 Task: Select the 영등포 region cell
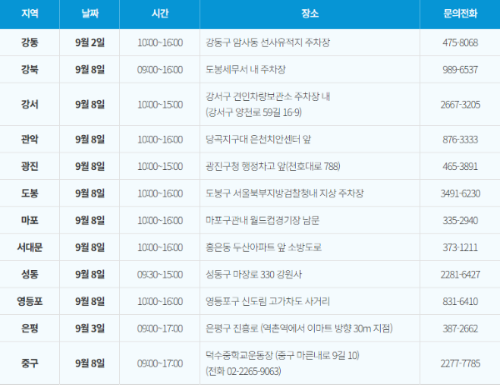pos(30,301)
